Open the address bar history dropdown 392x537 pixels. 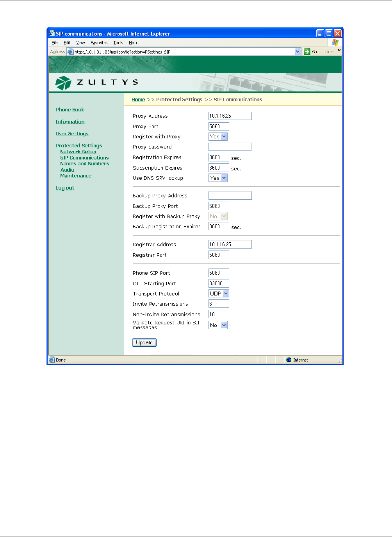[298, 52]
